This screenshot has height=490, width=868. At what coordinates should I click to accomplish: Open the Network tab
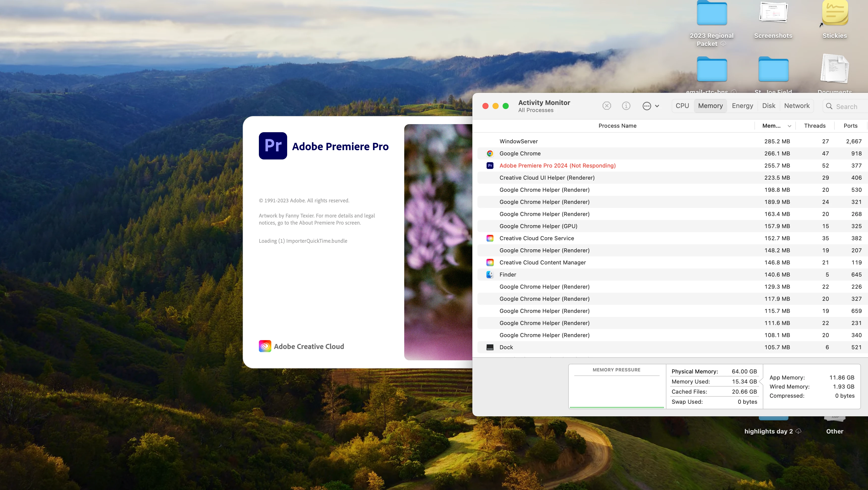point(797,106)
